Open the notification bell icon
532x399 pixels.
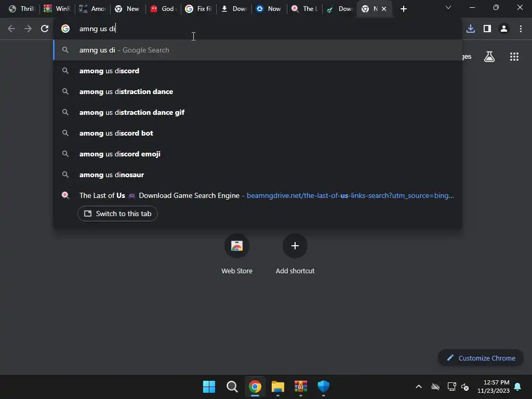coord(517,387)
